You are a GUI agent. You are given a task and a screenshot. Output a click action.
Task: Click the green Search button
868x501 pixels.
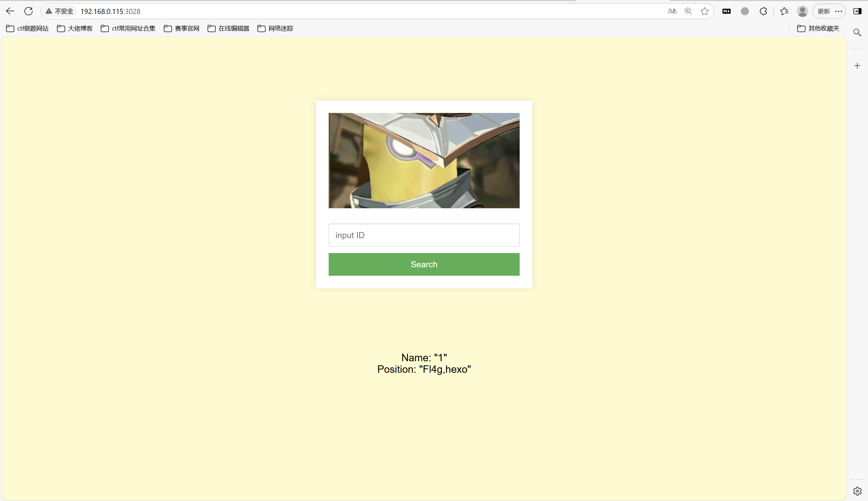click(424, 264)
